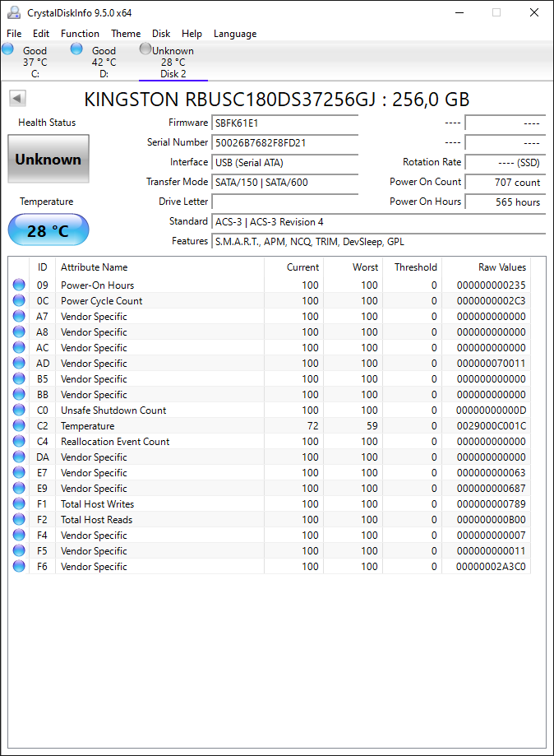Click the Transfer Mode field
554x756 pixels.
click(284, 183)
